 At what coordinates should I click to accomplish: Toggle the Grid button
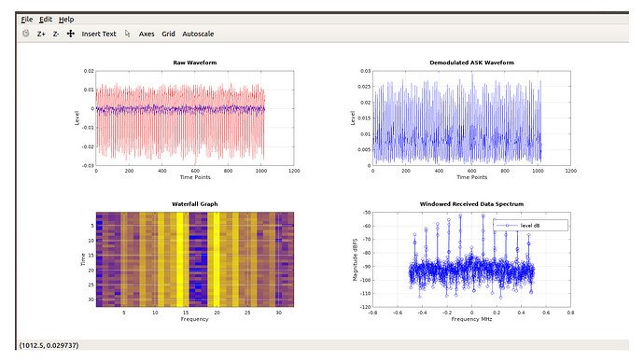(168, 35)
